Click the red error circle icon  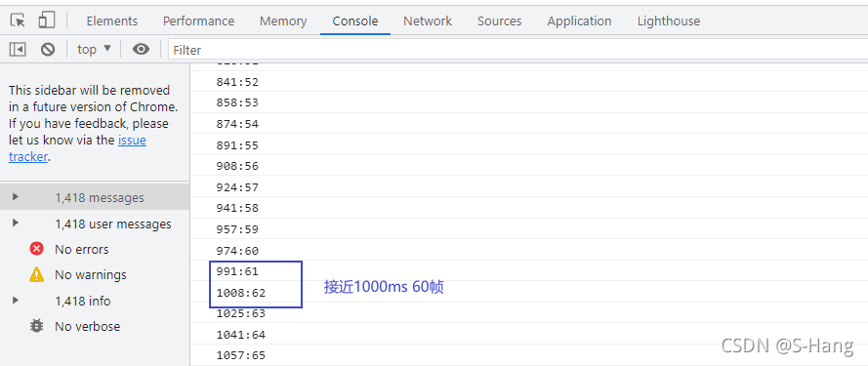[x=36, y=249]
